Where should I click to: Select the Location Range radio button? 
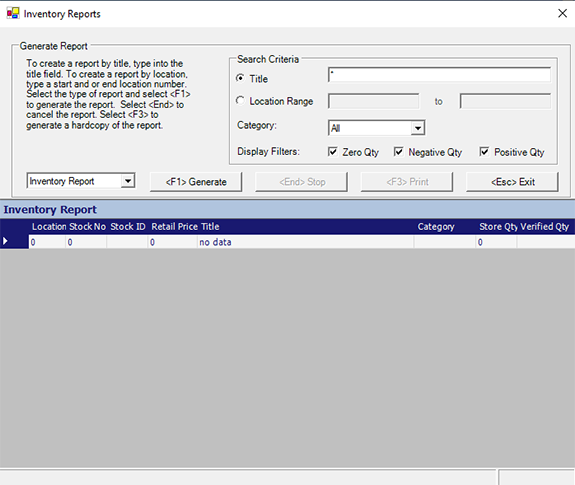(240, 100)
